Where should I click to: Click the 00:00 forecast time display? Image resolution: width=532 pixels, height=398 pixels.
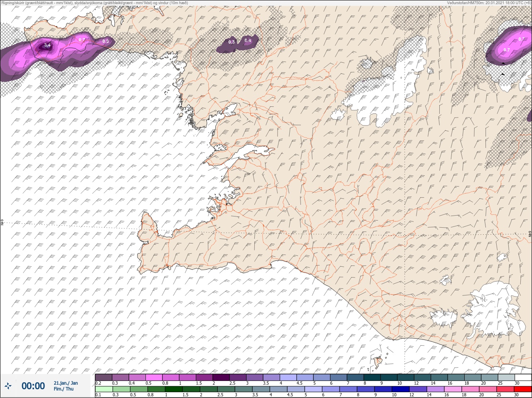(33, 386)
